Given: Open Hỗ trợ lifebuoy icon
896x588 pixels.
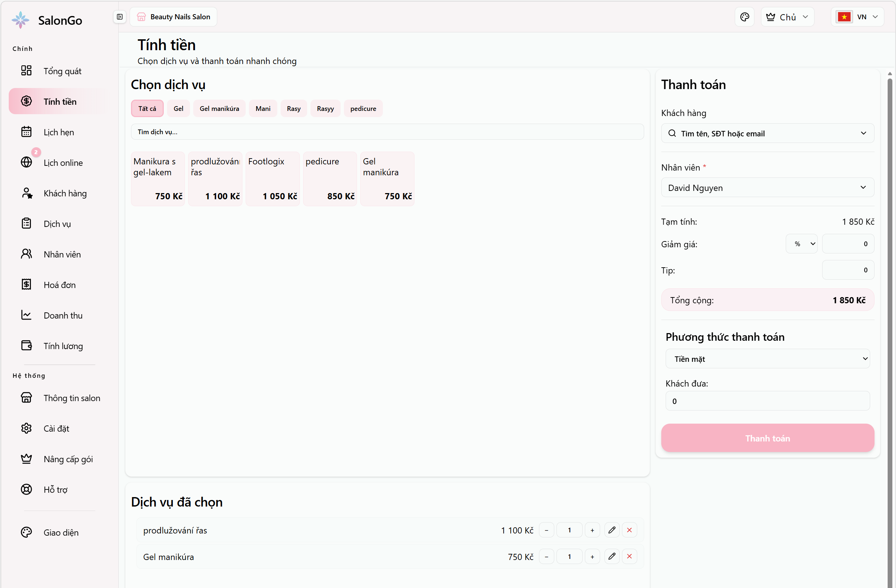Looking at the screenshot, I should click(26, 489).
